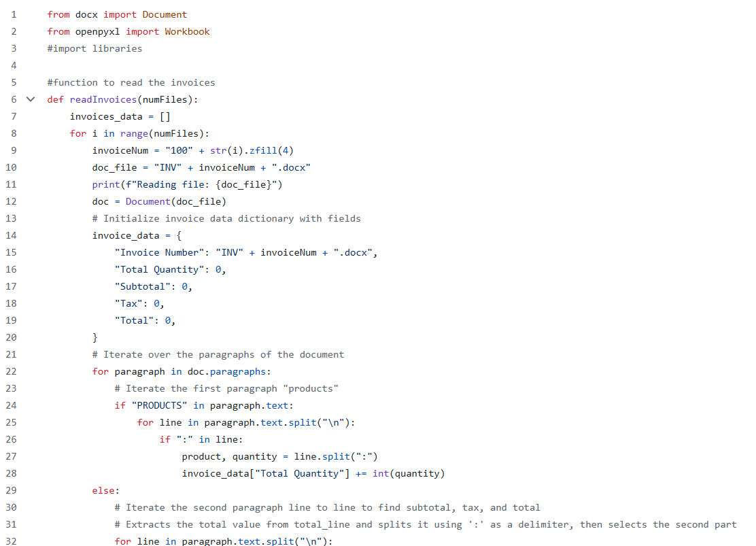
Task: Click '# Extracts the total value' comment
Action: [426, 524]
